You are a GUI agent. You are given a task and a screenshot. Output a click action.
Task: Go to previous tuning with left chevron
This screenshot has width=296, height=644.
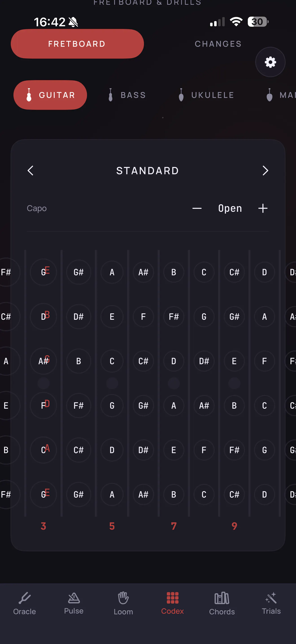pos(30,171)
